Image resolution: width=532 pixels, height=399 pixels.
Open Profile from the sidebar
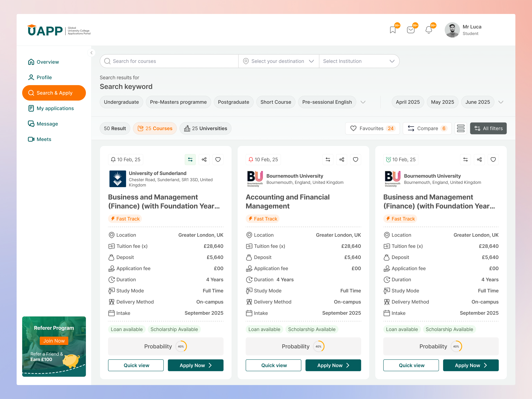tap(40, 77)
